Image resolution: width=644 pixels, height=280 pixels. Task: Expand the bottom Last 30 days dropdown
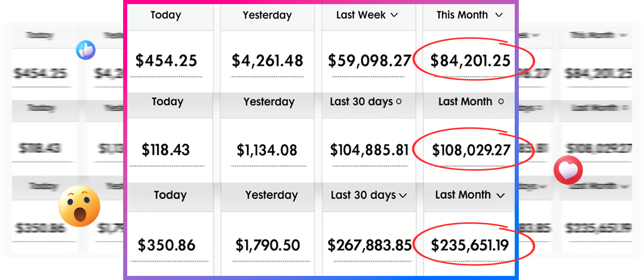point(403,196)
